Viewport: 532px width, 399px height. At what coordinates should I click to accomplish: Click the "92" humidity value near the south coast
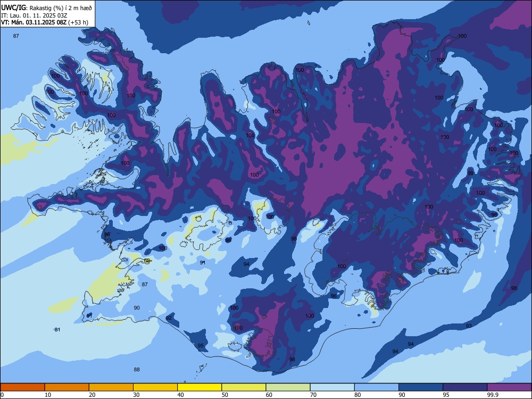[169, 318]
